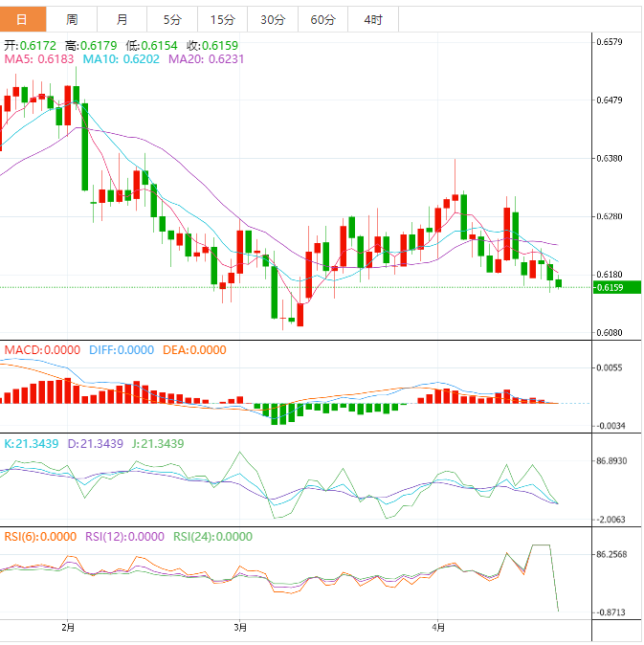Click the green 0.6159 current price tag
Screen dimensions: 644x645
[x=610, y=287]
